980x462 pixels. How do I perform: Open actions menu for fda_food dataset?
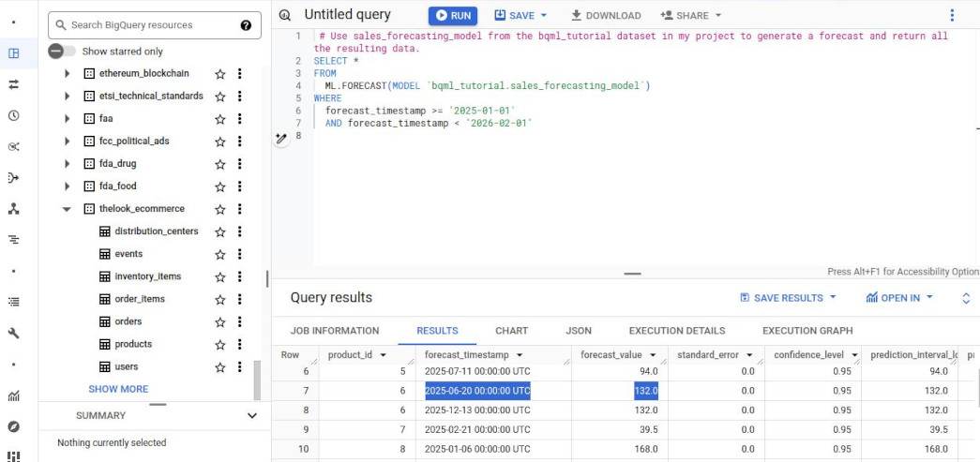(x=239, y=186)
